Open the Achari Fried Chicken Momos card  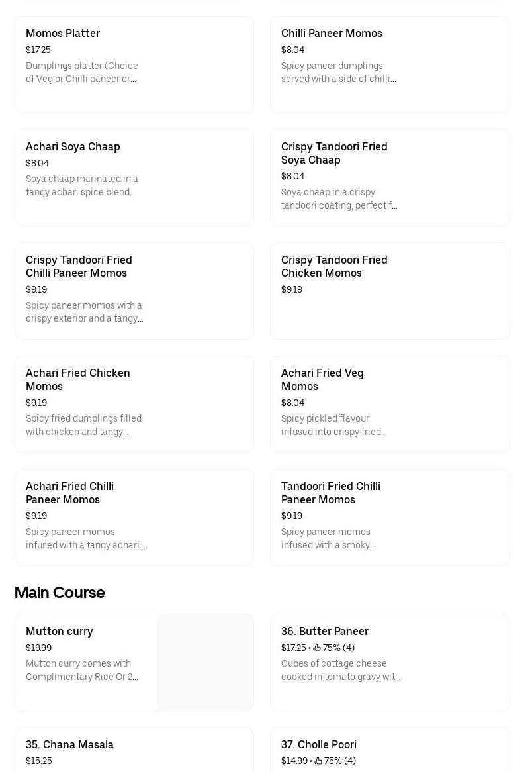[x=134, y=404]
